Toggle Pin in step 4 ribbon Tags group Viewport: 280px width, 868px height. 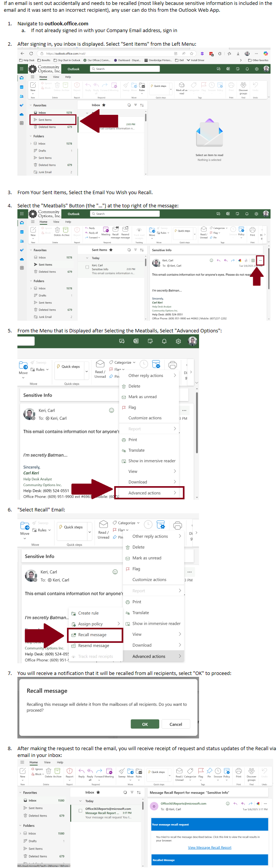click(x=213, y=238)
